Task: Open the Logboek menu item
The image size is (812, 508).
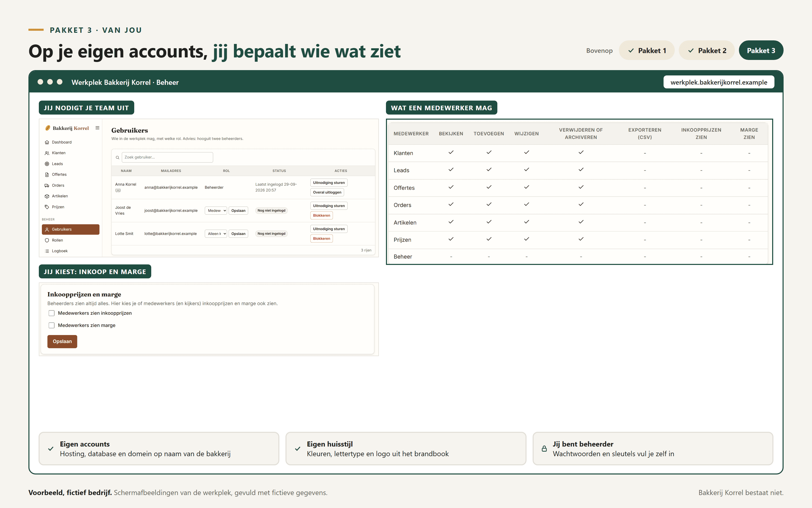Action: 71,251
